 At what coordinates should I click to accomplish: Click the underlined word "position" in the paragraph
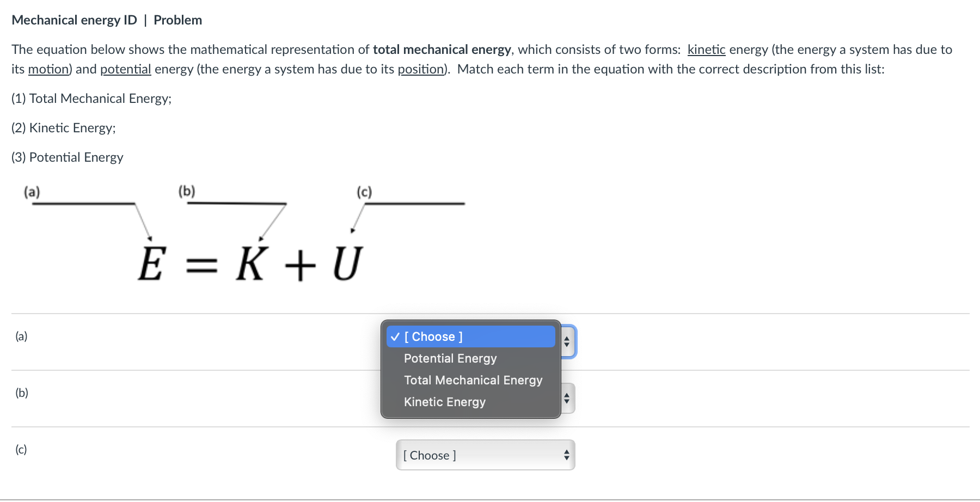(420, 69)
